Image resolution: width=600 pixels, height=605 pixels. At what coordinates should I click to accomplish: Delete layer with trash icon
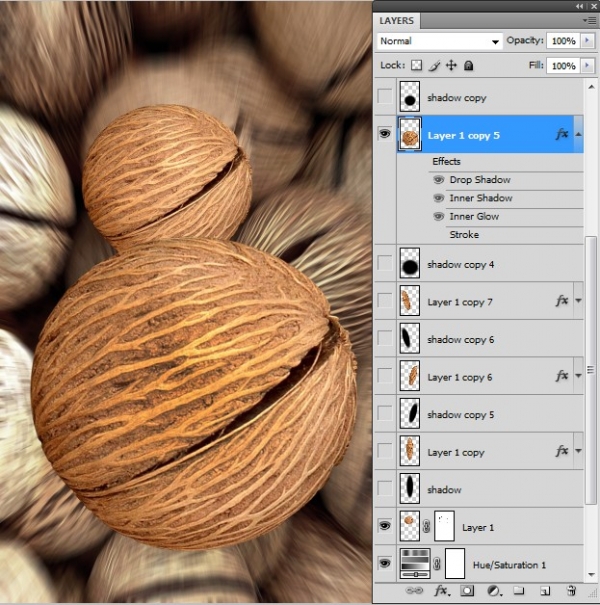click(x=571, y=590)
